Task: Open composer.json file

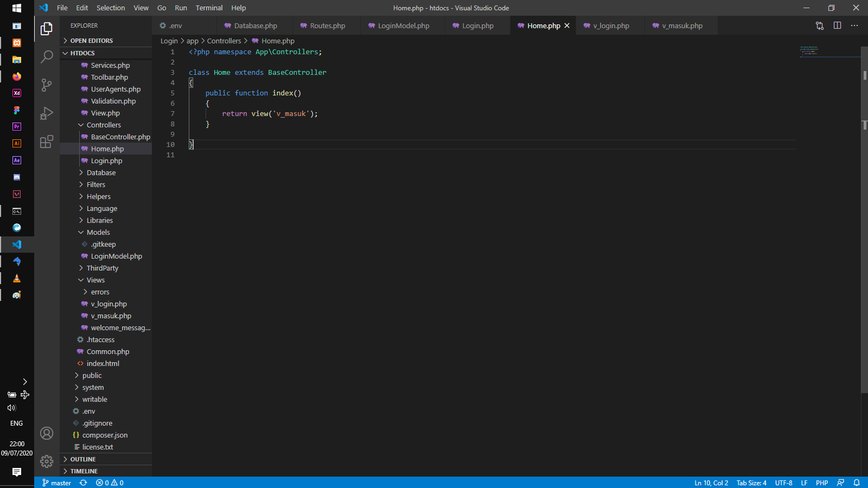Action: tap(106, 435)
